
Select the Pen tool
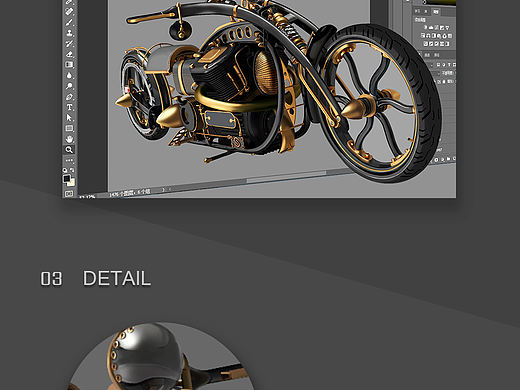tap(69, 97)
